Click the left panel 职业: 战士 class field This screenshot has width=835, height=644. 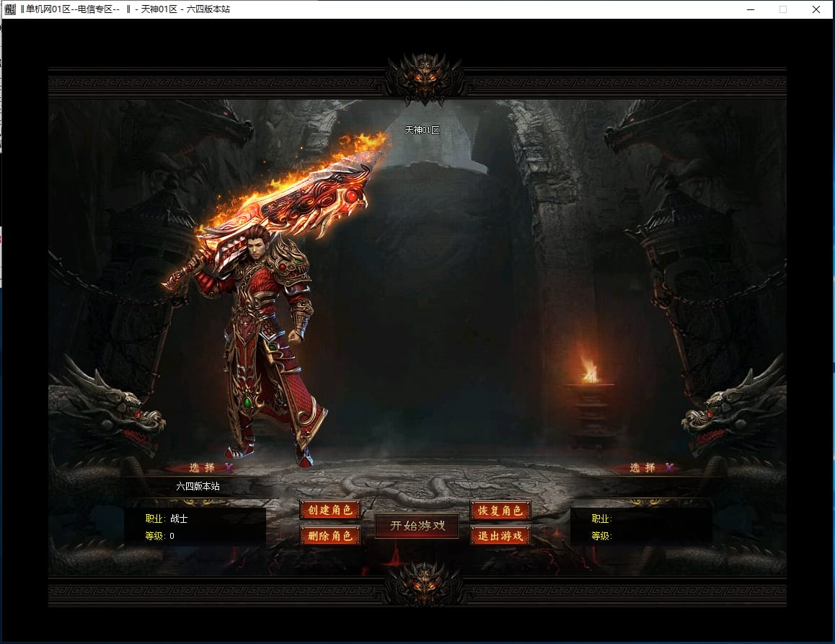(167, 519)
